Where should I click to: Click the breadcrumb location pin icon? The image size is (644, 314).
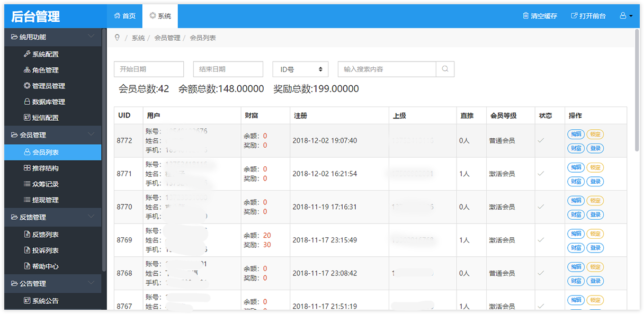(x=117, y=38)
